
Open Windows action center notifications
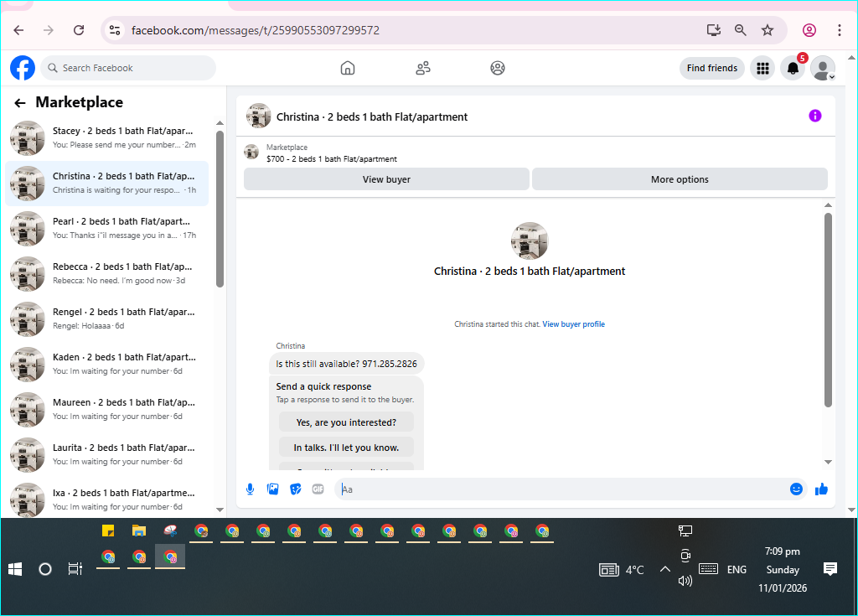pos(830,569)
